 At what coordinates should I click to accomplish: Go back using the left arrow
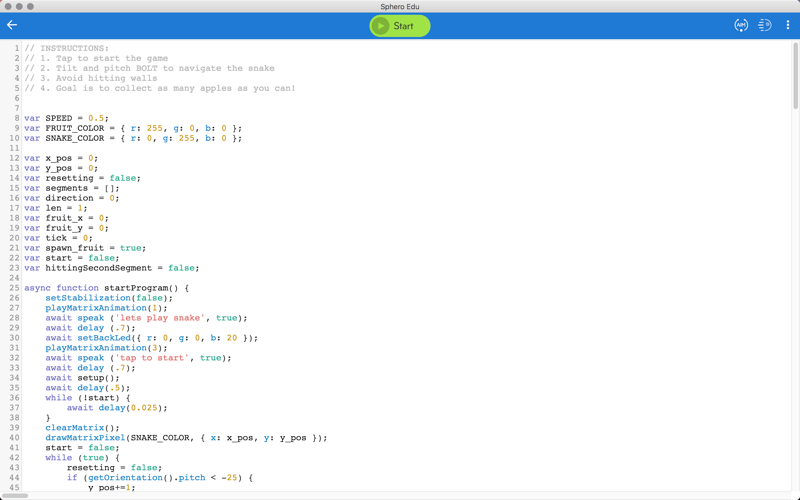(x=12, y=25)
